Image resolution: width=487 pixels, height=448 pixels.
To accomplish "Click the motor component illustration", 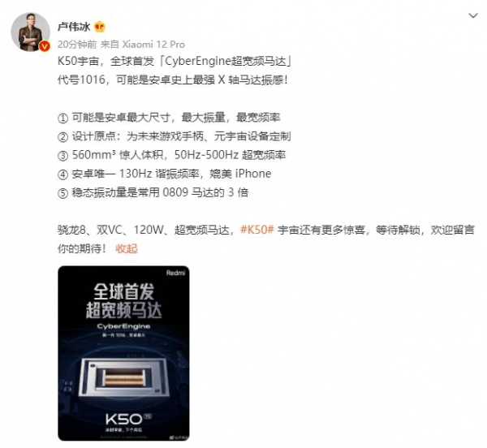I will coord(123,377).
